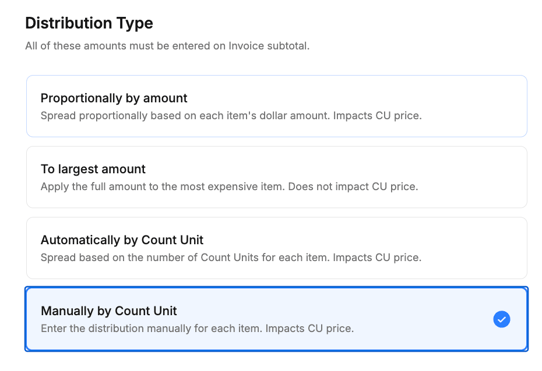Click the 'To largest amount' heading text
This screenshot has width=542, height=371.
[x=93, y=169]
